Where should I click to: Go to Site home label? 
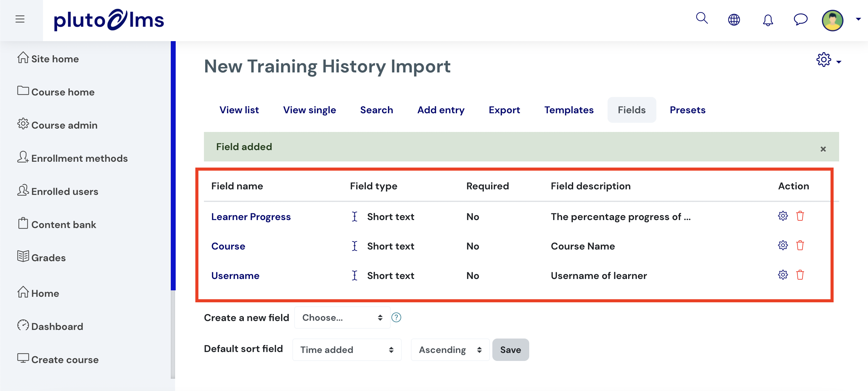[x=55, y=59]
